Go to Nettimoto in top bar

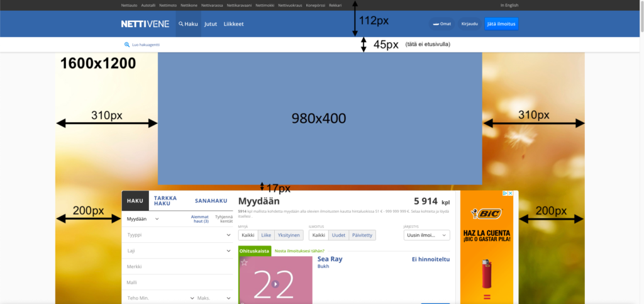click(x=168, y=5)
